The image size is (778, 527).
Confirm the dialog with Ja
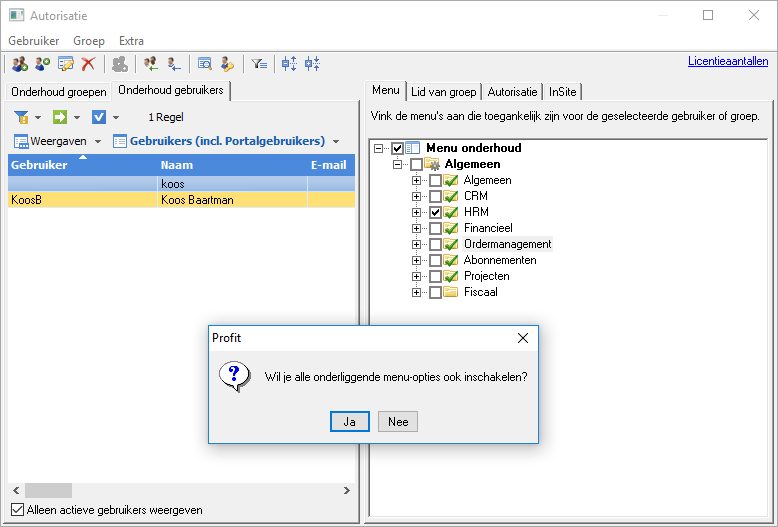(350, 422)
